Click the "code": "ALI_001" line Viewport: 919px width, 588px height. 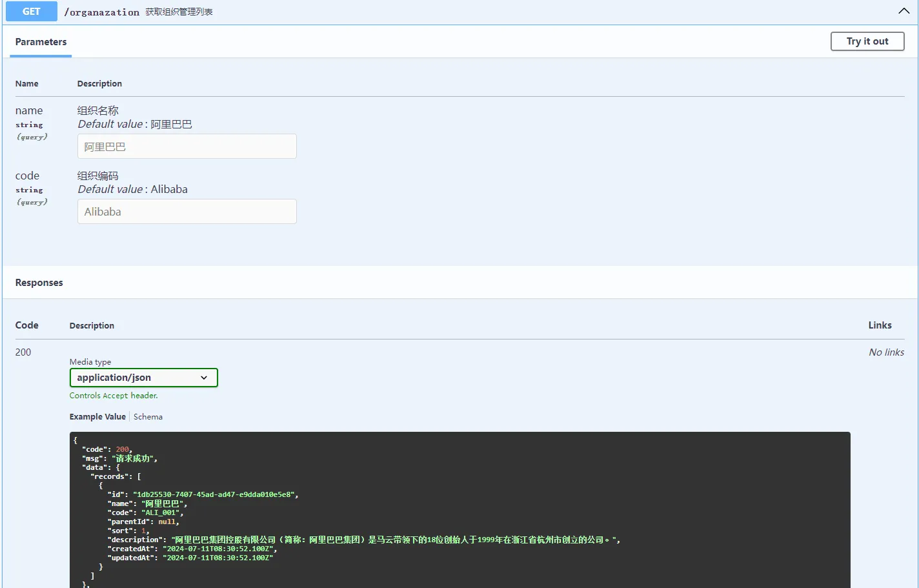click(146, 512)
